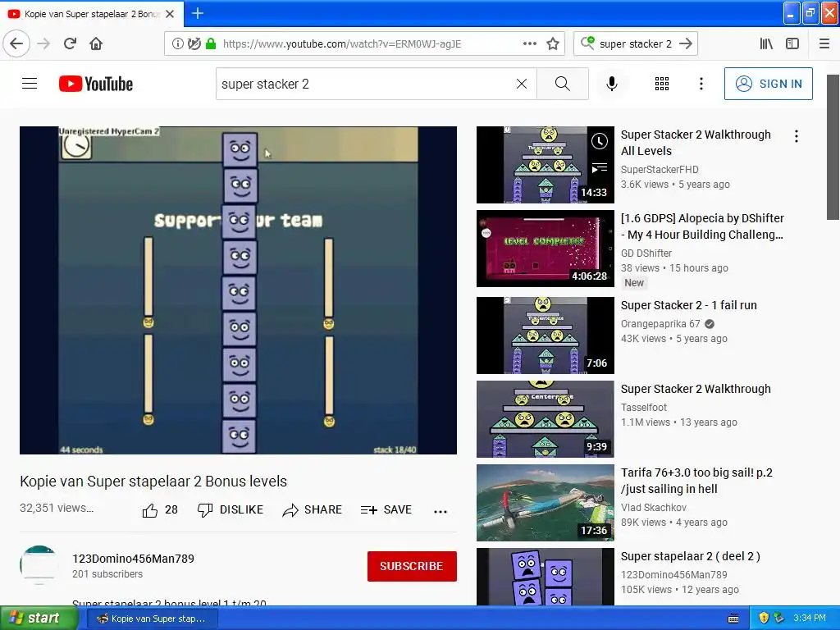The image size is (840, 630).
Task: Select the Kopie van Super stap... taskbar item
Action: pyautogui.click(x=151, y=619)
